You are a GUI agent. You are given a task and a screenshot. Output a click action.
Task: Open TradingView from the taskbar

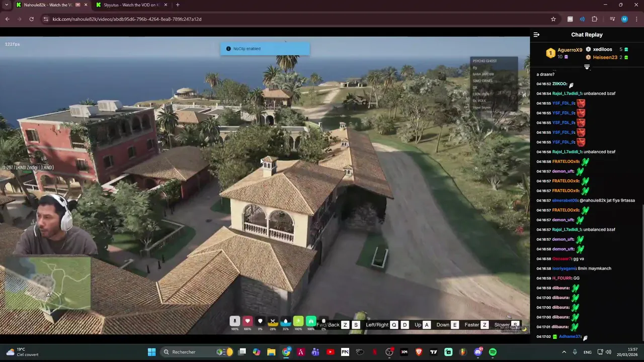(x=433, y=352)
